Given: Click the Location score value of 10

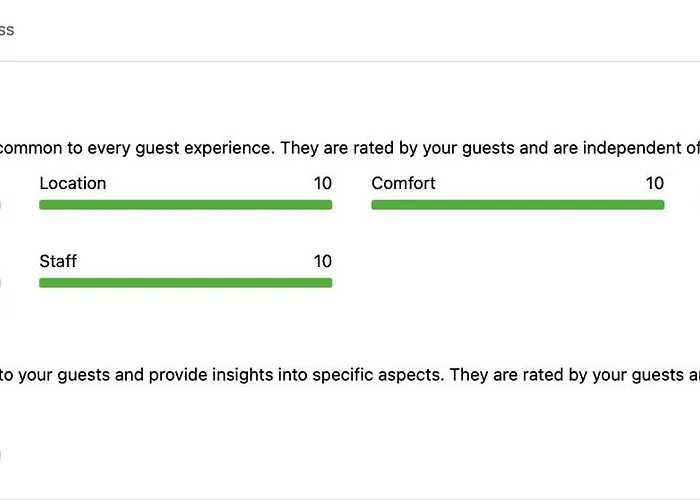Looking at the screenshot, I should tap(322, 183).
